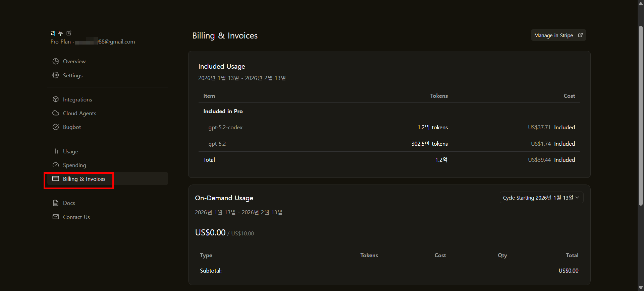This screenshot has width=644, height=291.
Task: Click the external link icon beside Stripe
Action: pos(580,35)
